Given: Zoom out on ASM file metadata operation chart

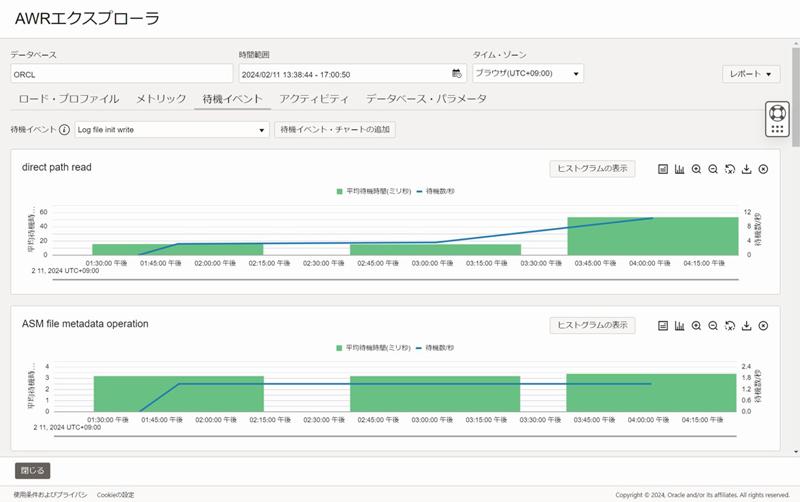Looking at the screenshot, I should point(713,325).
